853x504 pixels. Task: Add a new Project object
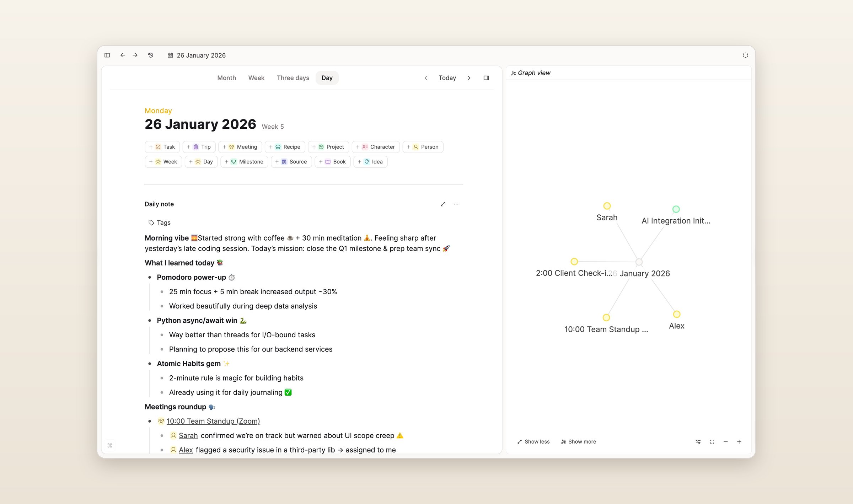tap(328, 147)
